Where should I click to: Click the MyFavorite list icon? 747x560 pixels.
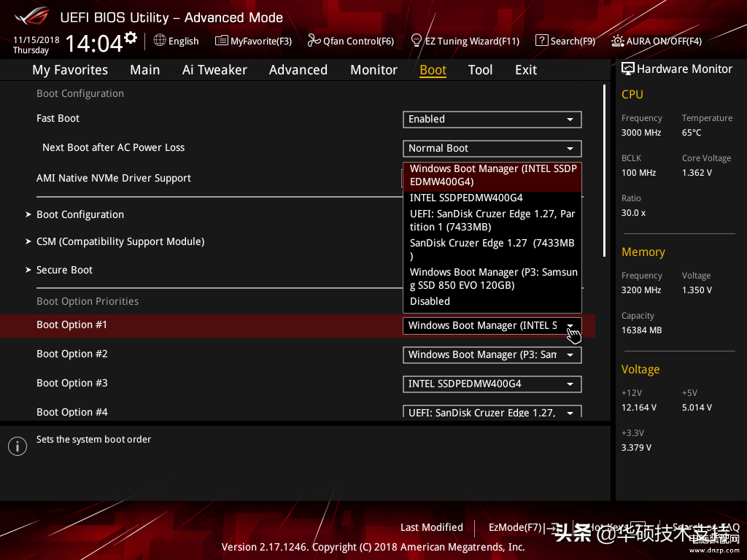[222, 41]
